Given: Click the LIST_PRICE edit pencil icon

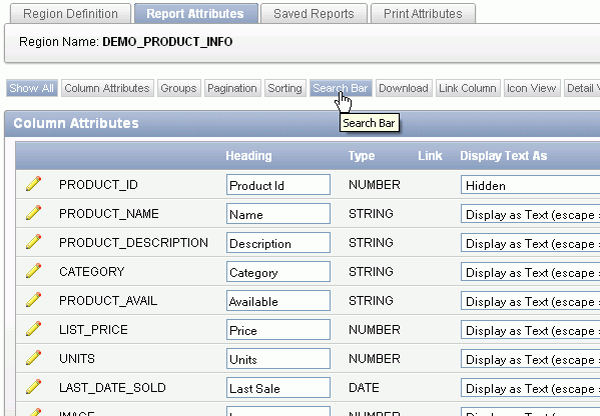Looking at the screenshot, I should click(x=34, y=329).
